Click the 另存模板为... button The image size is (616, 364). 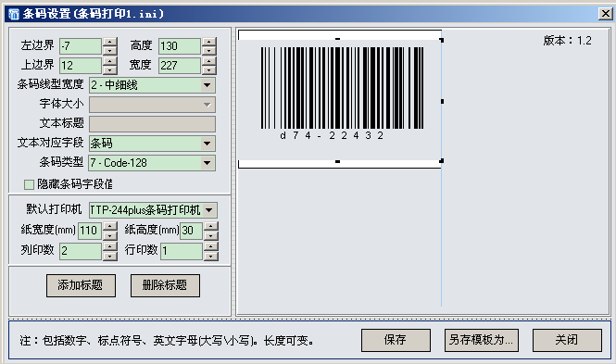point(482,340)
